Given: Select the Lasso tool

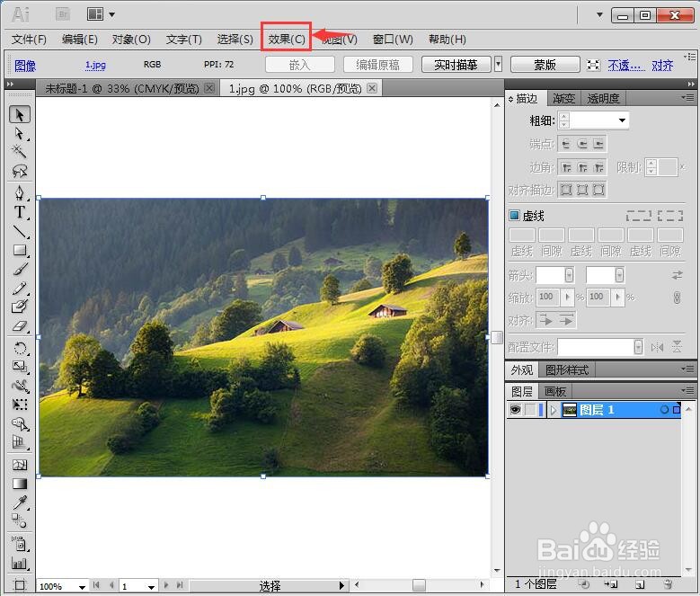Looking at the screenshot, I should click(20, 171).
